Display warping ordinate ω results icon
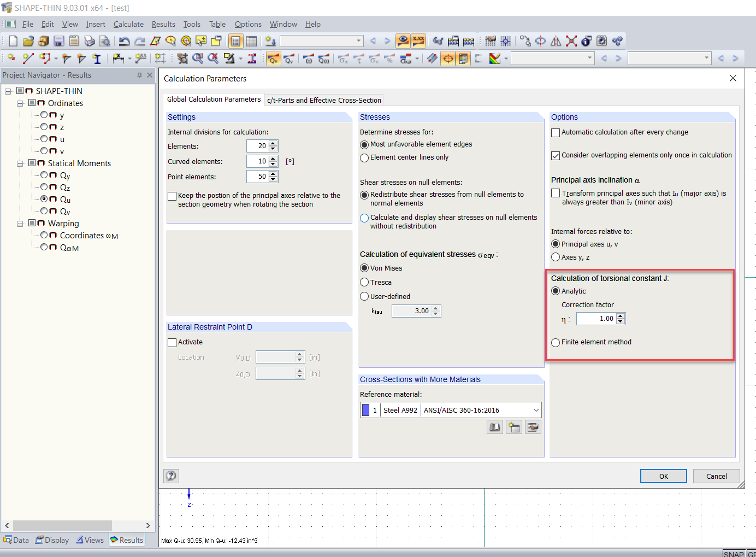 (309, 58)
